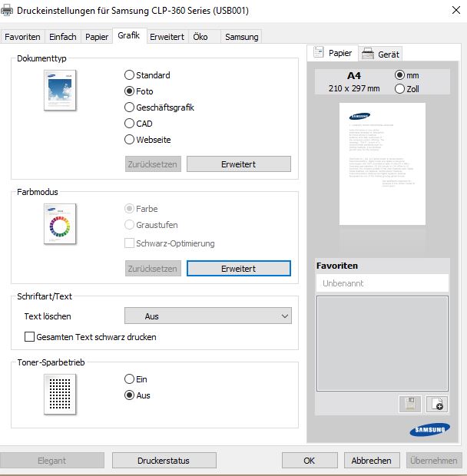Confirm with the OK button
This screenshot has height=476, width=467.
(310, 461)
